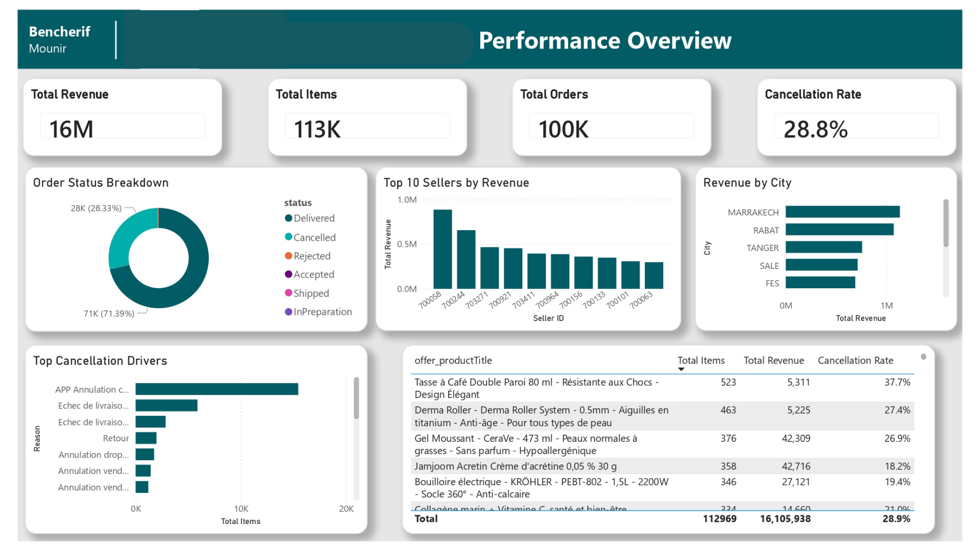Select the MARRAKECH revenue bar
Viewport: 980px width, 551px height.
coord(842,212)
